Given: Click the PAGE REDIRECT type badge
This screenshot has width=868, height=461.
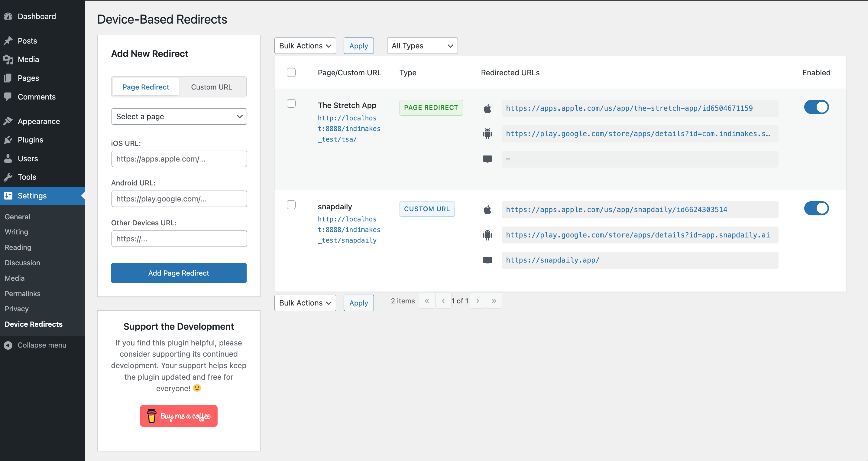Looking at the screenshot, I should [x=431, y=108].
